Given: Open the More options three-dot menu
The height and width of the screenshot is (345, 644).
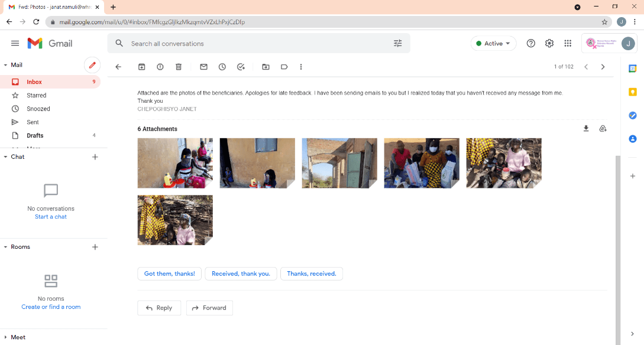Looking at the screenshot, I should point(301,67).
